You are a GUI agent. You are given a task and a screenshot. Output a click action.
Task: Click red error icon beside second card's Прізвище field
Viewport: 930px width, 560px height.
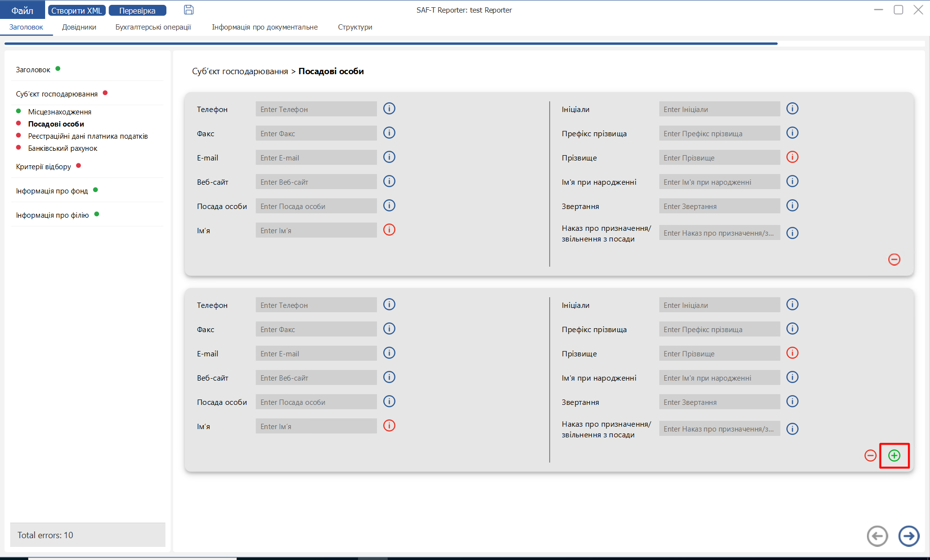(792, 353)
